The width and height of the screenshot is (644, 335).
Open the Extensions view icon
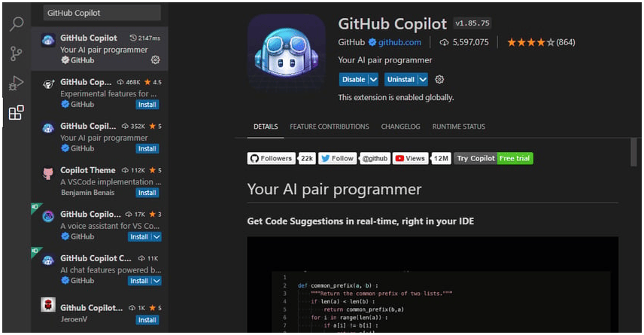pos(17,112)
